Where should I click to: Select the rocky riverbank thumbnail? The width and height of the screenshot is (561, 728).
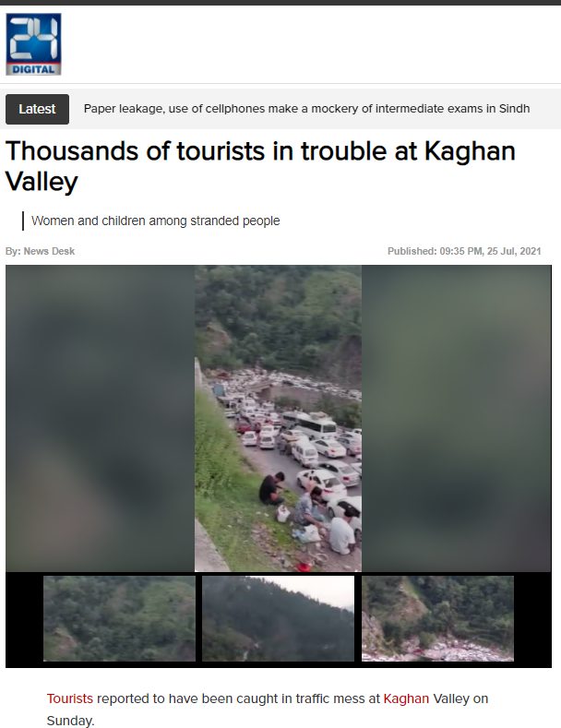coord(437,618)
